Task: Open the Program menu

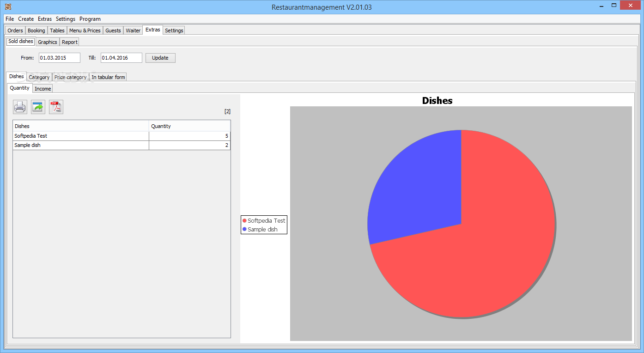Action: 90,19
